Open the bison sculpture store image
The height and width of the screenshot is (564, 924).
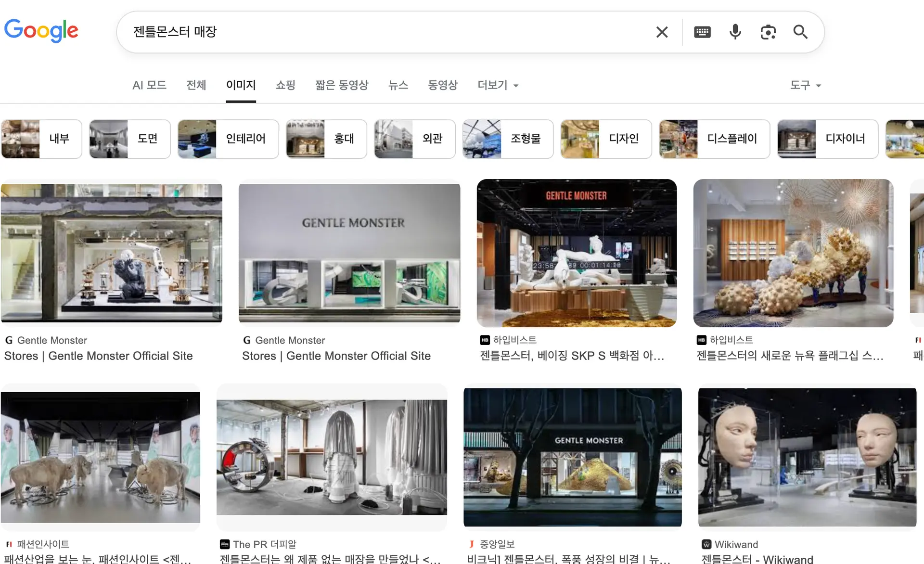pyautogui.click(x=100, y=457)
